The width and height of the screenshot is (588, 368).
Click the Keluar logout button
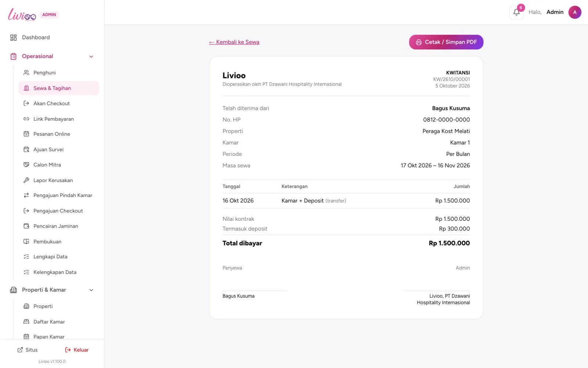tap(77, 350)
